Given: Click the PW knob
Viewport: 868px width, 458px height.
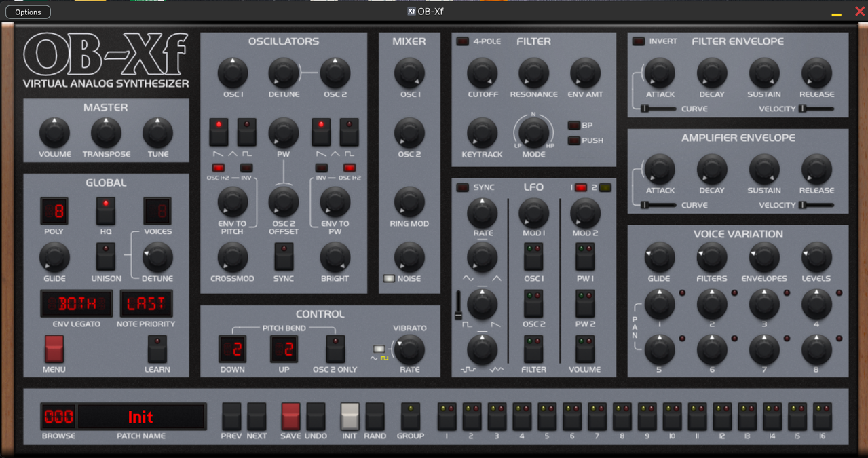Looking at the screenshot, I should 284,132.
